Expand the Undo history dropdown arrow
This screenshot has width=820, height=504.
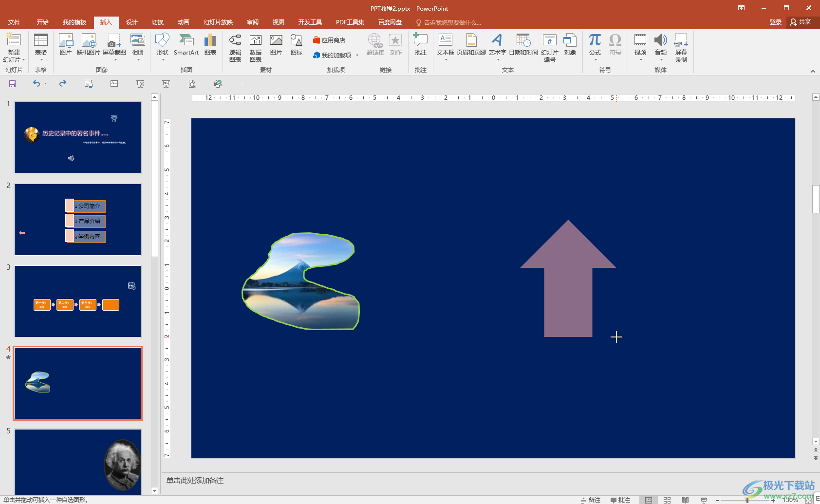pyautogui.click(x=46, y=84)
